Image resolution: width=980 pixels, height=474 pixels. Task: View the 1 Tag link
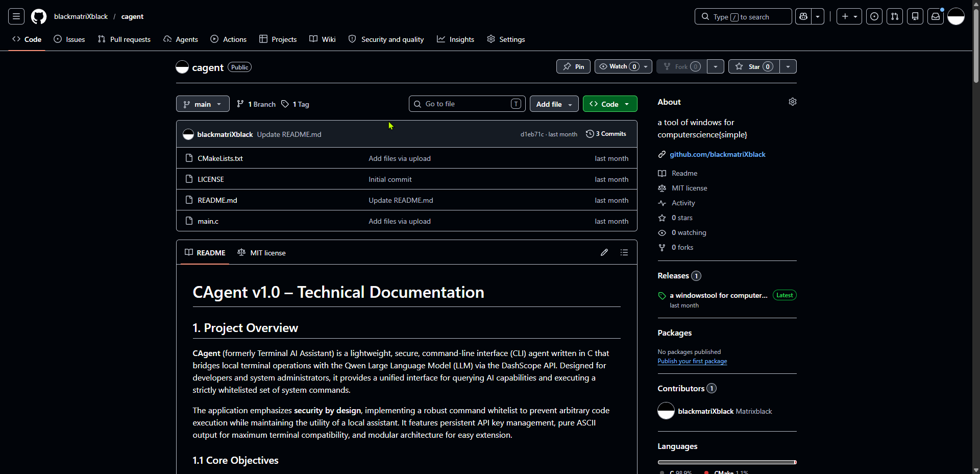(296, 104)
